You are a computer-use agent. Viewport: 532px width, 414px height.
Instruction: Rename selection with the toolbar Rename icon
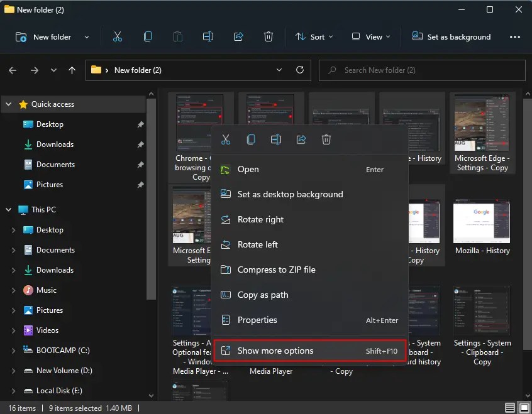pyautogui.click(x=208, y=36)
